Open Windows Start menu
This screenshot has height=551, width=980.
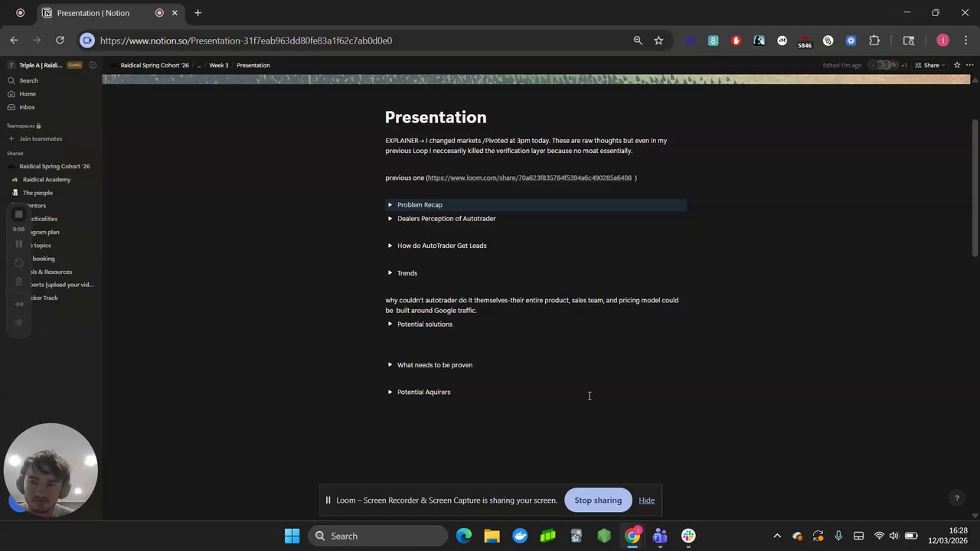coord(292,536)
